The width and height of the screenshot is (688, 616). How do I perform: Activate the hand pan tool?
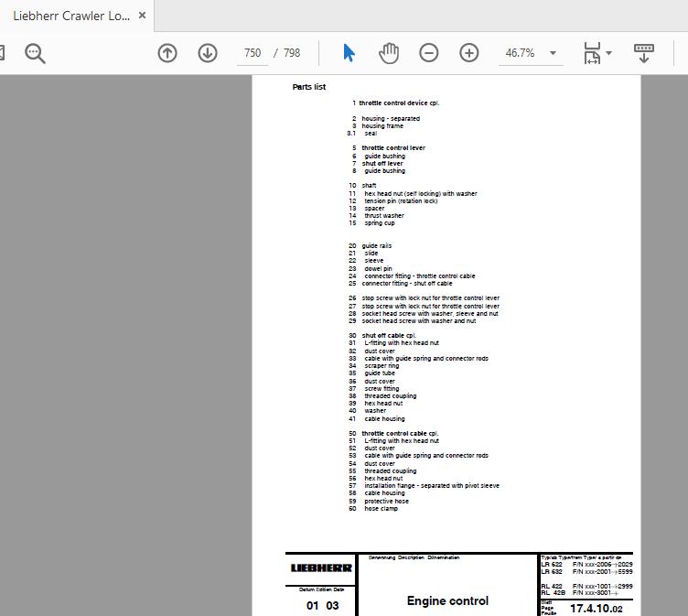coord(389,53)
